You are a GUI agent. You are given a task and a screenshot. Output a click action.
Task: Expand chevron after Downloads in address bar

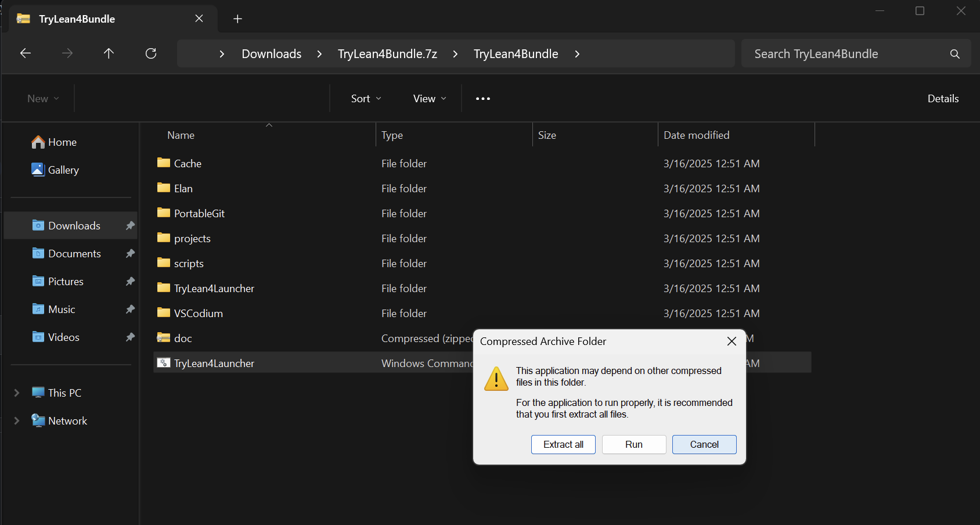click(319, 54)
